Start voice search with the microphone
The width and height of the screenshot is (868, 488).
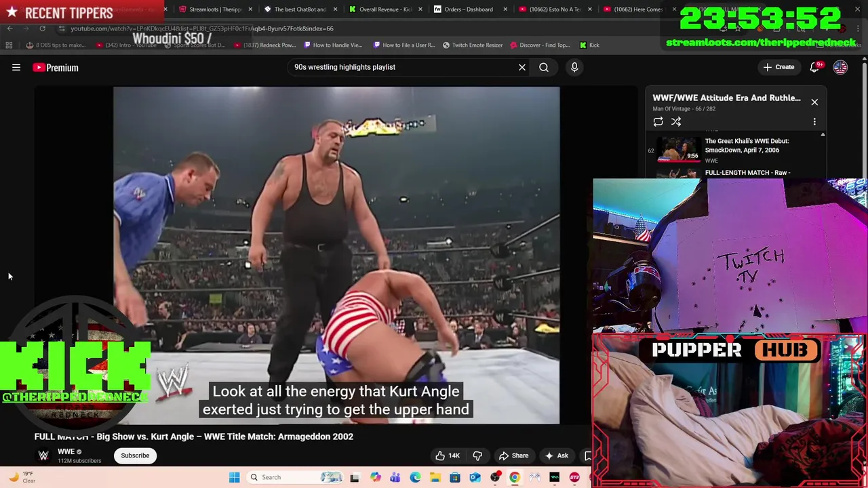click(574, 67)
